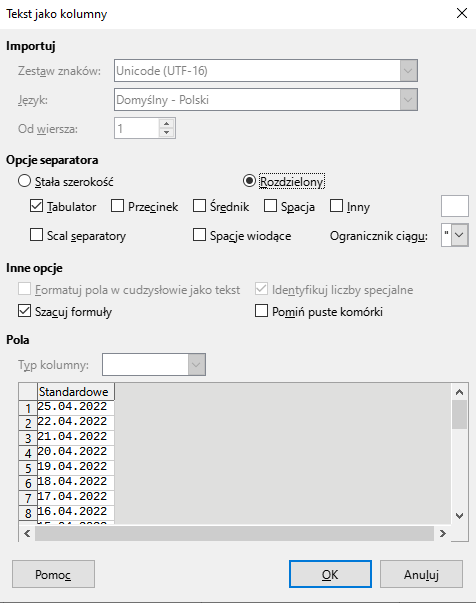Uncheck the Tabulator separator
This screenshot has height=603, width=476.
point(36,206)
